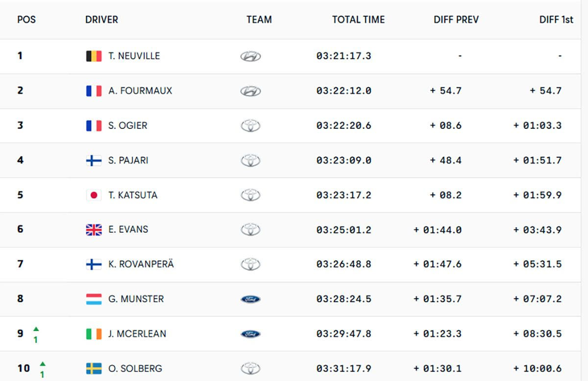The width and height of the screenshot is (588, 381).
Task: Open K. ROVANPERÄ driver link
Action: pyautogui.click(x=141, y=264)
